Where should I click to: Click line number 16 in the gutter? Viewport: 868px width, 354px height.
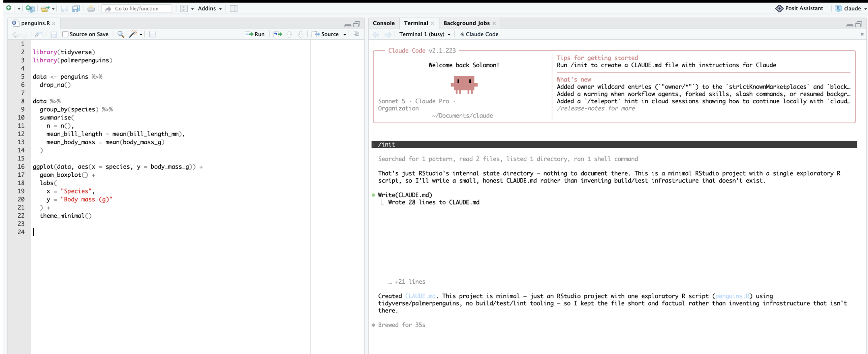coord(21,167)
